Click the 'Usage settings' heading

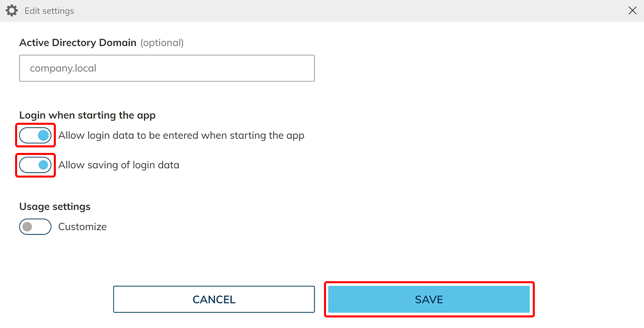point(55,207)
